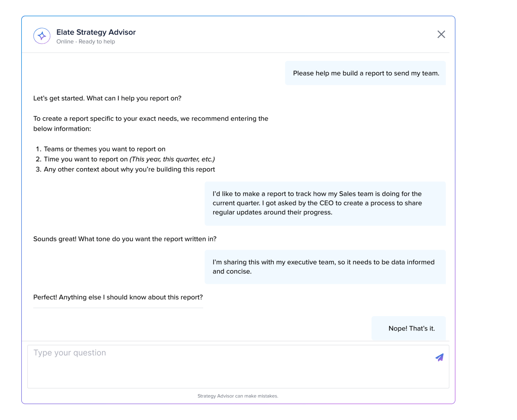Click 'Sounds great! What tone' reply
Viewport: 517px width, 420px height.
pyautogui.click(x=125, y=239)
